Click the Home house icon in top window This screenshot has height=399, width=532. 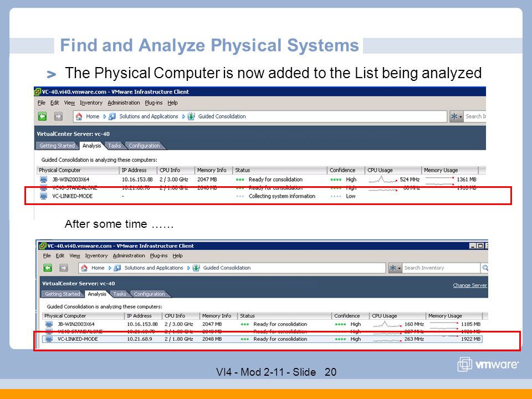click(79, 116)
